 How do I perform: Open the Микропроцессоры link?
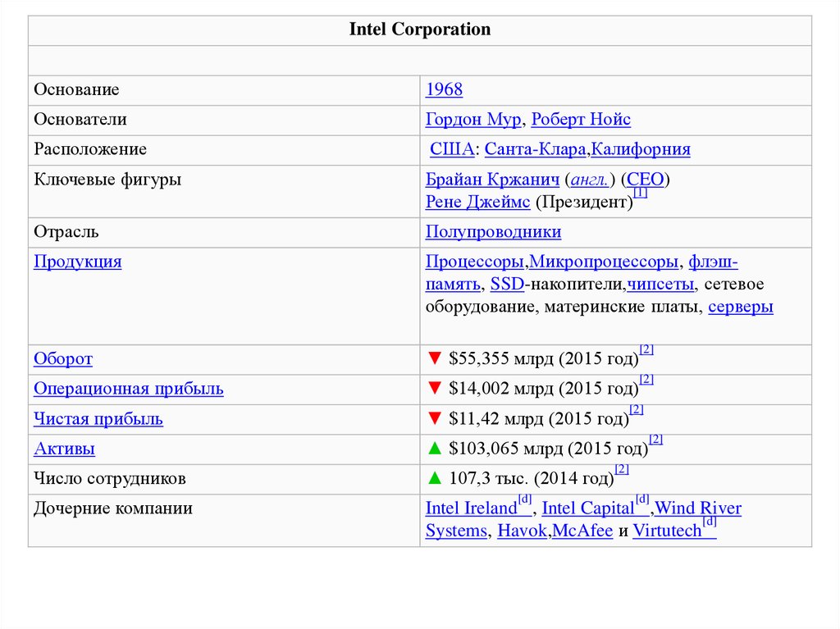coord(604,262)
